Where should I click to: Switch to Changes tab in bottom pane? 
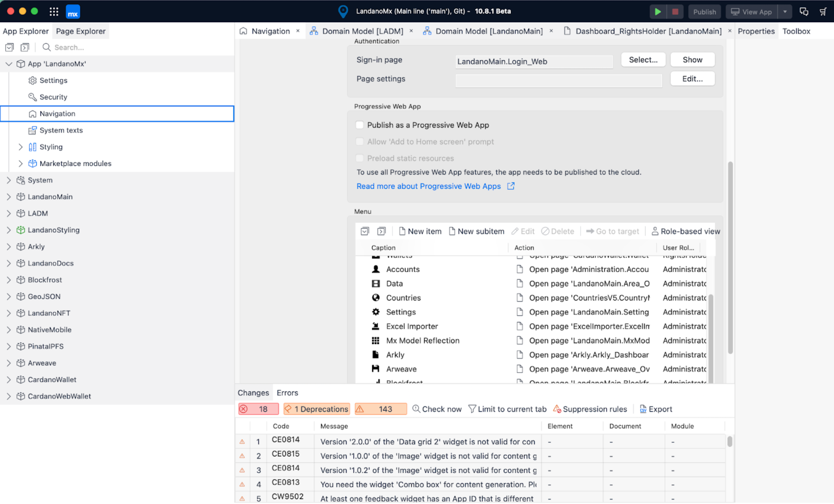253,393
